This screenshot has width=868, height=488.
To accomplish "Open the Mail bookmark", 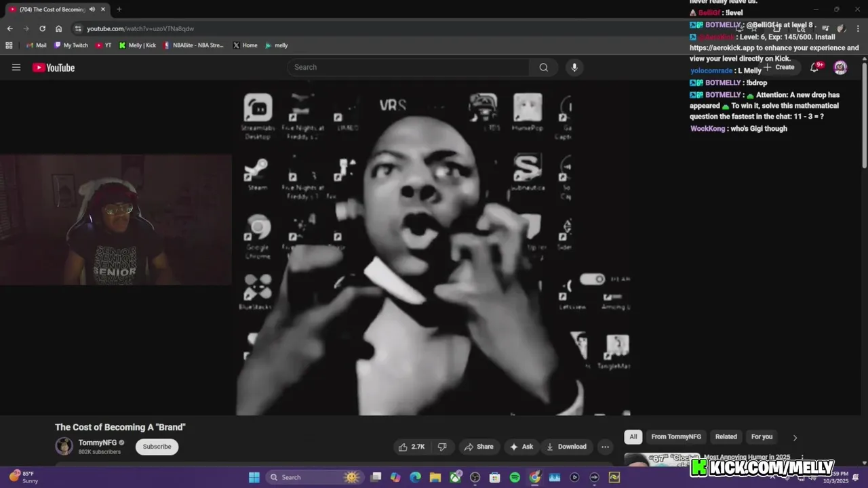I will tap(36, 45).
